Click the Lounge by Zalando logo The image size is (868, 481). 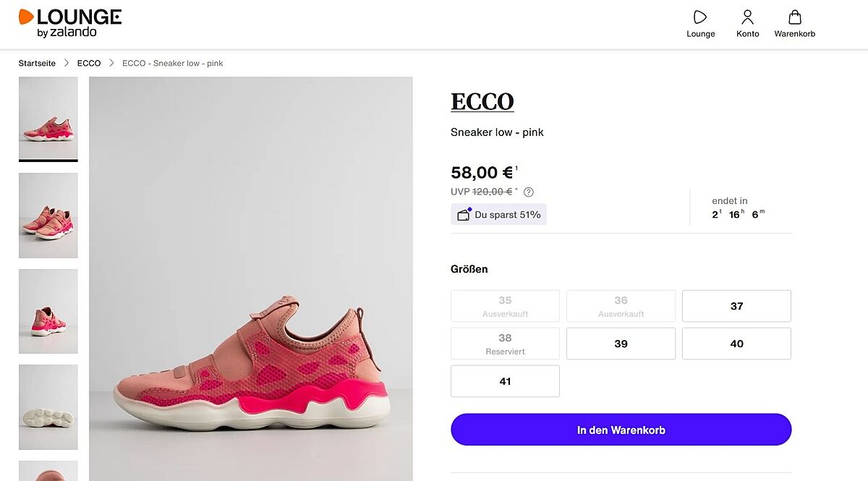[70, 23]
